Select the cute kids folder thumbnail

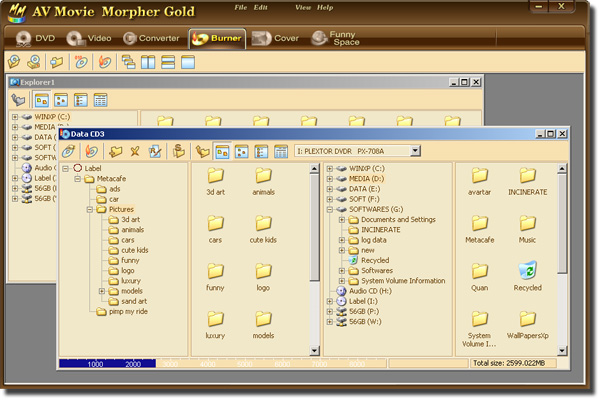263,230
